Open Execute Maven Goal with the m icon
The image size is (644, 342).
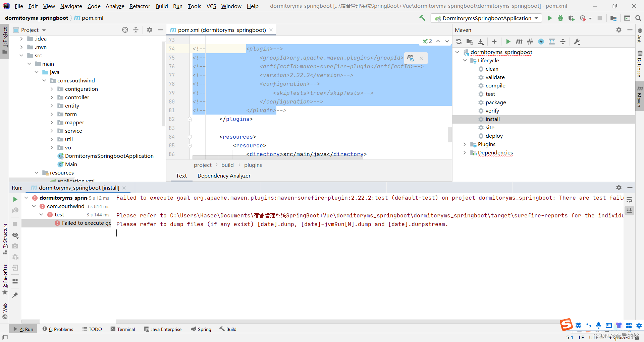[519, 42]
